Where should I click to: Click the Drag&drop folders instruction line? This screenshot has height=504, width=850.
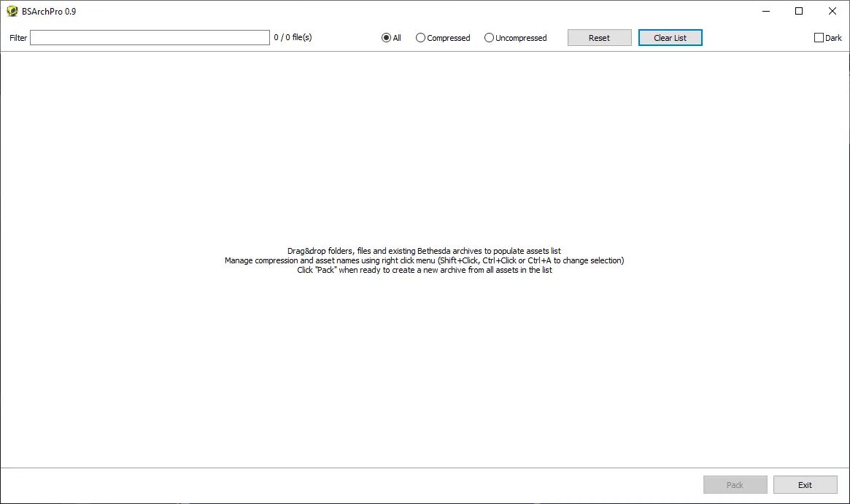[x=424, y=251]
